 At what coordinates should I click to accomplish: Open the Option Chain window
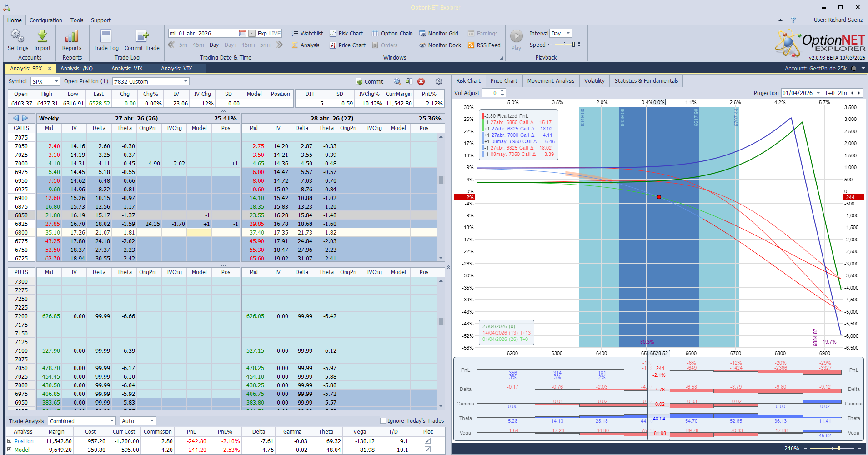coord(392,33)
